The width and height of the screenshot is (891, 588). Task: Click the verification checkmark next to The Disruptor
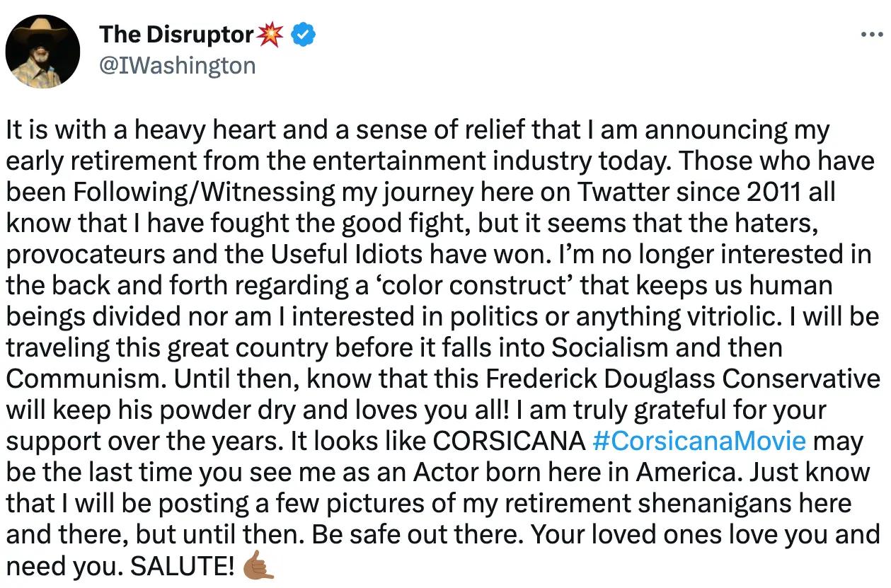pos(304,33)
